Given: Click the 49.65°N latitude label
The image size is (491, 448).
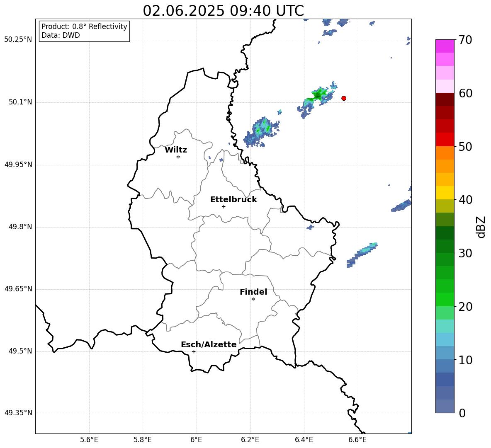Looking at the screenshot, I should coord(18,288).
